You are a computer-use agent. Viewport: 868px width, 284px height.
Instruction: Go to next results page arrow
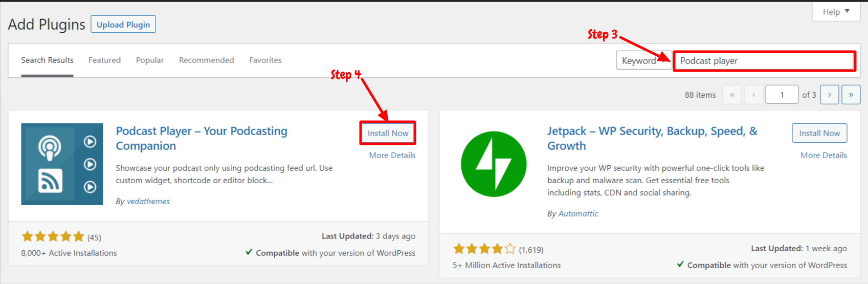(x=829, y=95)
